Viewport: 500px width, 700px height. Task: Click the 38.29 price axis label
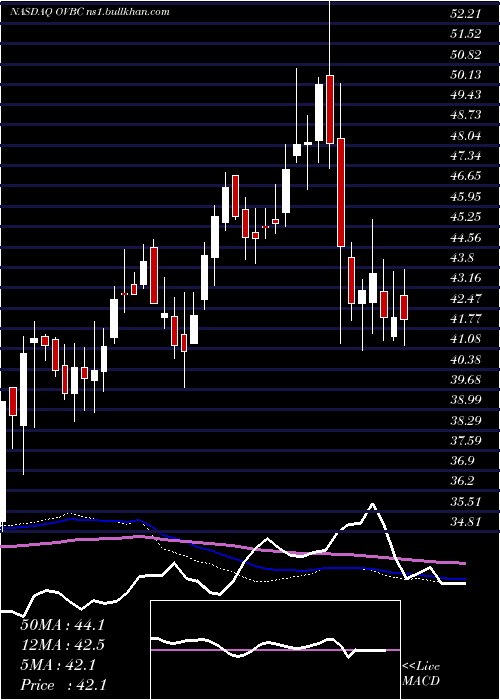[465, 420]
